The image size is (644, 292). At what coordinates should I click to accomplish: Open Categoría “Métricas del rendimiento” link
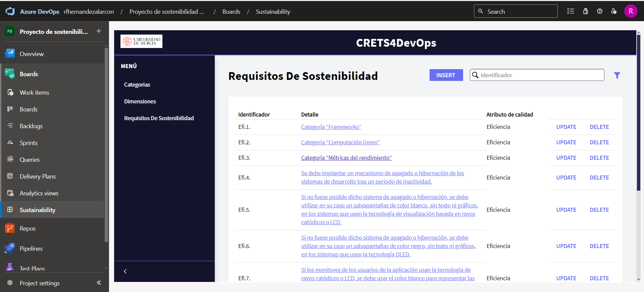pyautogui.click(x=346, y=158)
